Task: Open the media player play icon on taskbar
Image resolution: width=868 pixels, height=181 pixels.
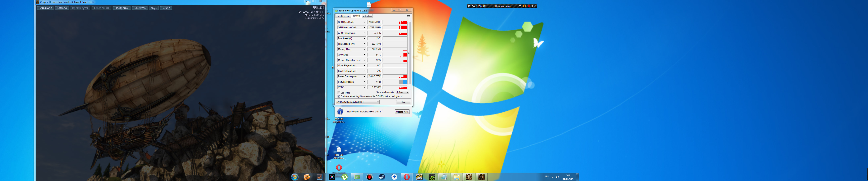Action: [332, 177]
